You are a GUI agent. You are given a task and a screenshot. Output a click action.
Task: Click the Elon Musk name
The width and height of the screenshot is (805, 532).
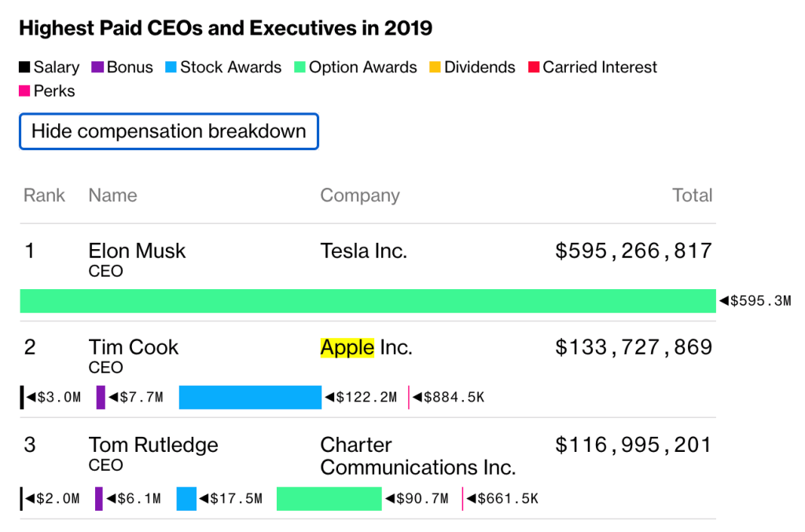tap(137, 251)
